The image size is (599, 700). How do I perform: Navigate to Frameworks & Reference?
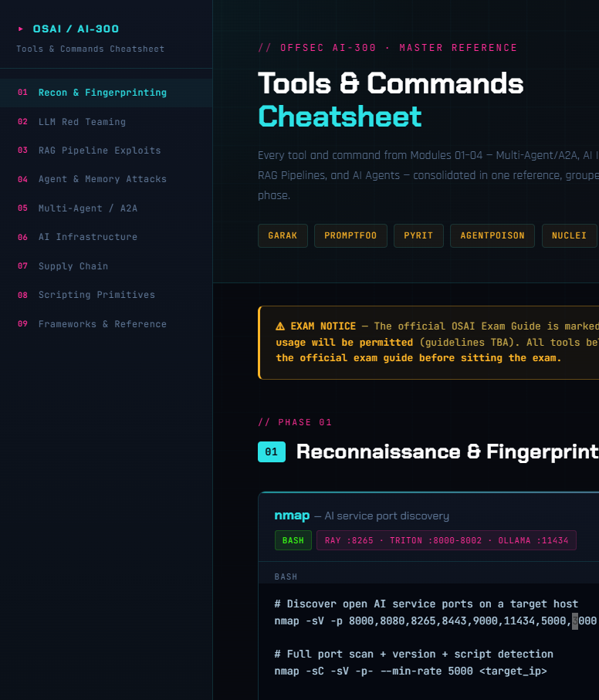(107, 324)
